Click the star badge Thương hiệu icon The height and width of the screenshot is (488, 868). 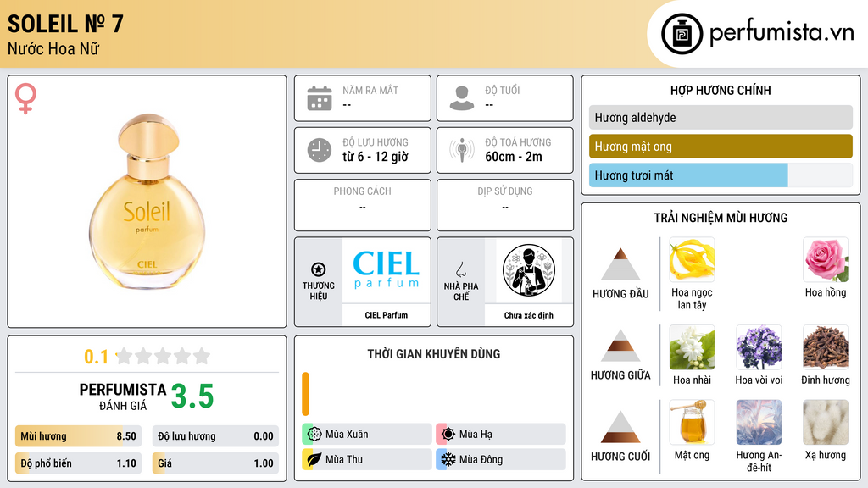pos(319,269)
